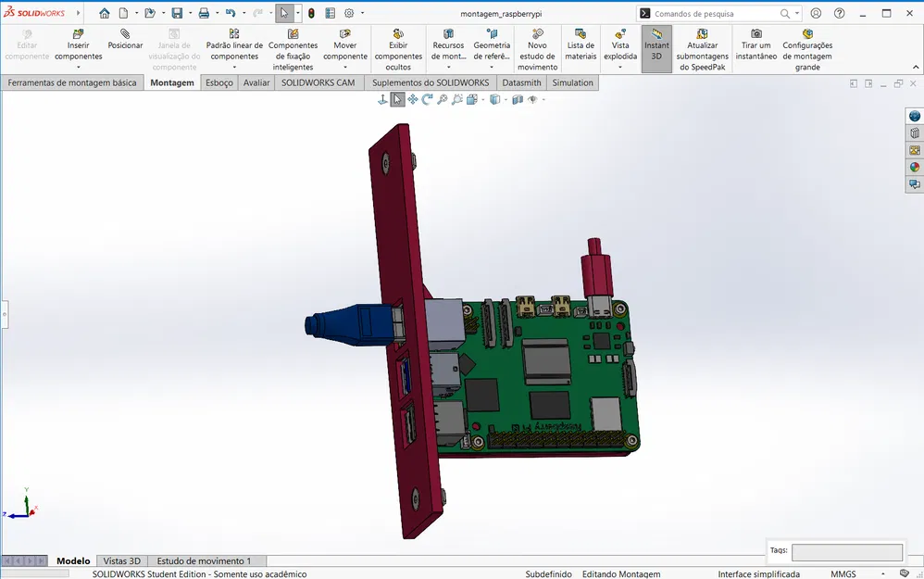Activate the Select cursor tool in top bar

point(284,13)
